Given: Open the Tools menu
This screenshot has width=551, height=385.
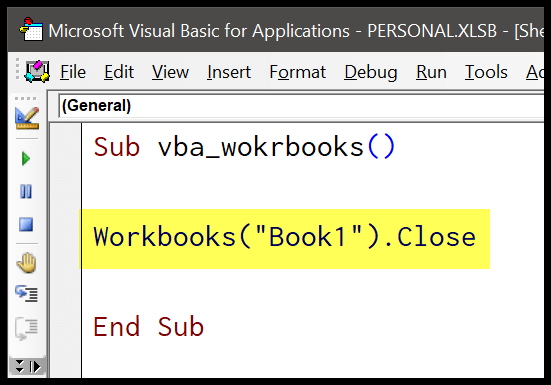Looking at the screenshot, I should click(486, 72).
